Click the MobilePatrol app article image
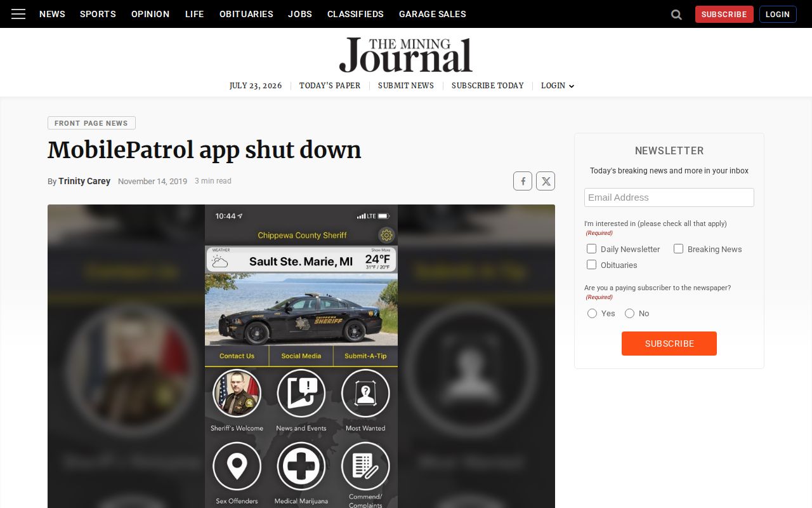812x508 pixels. click(x=301, y=356)
